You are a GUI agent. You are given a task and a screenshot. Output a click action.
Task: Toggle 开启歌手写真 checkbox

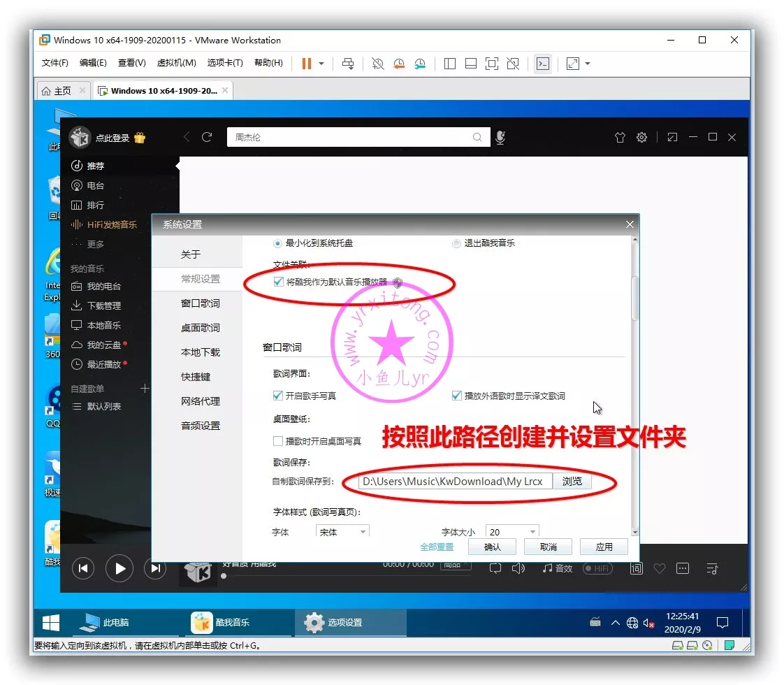pos(278,396)
